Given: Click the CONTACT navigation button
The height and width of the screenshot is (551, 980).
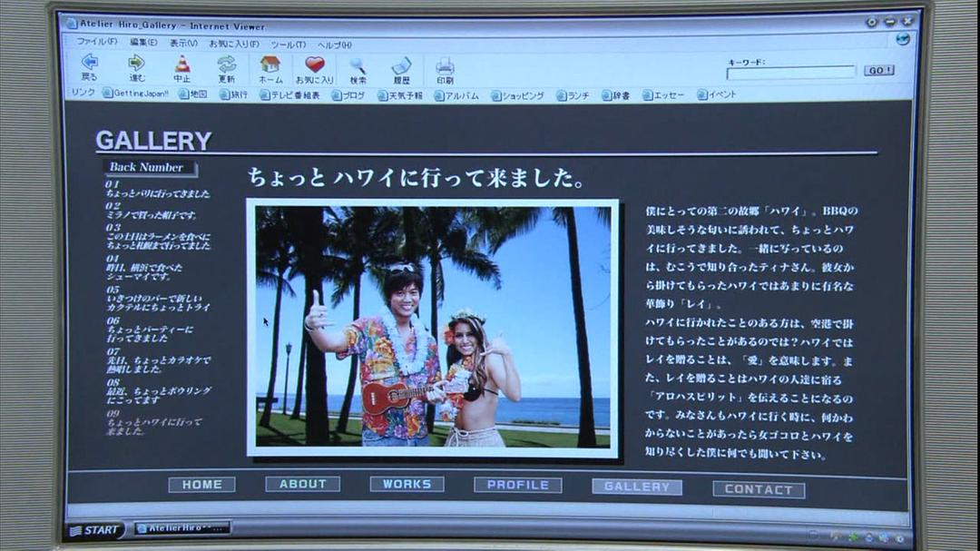Looking at the screenshot, I should click(x=759, y=489).
